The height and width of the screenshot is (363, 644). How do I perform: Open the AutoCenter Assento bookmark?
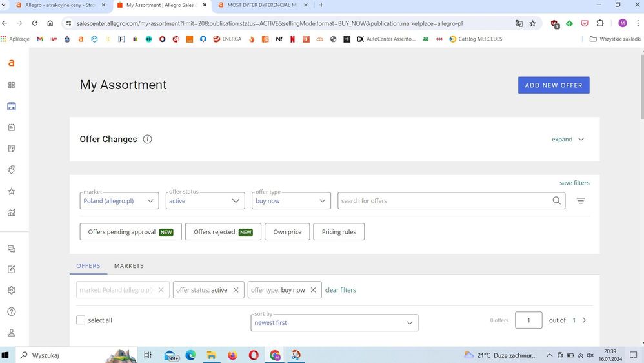pyautogui.click(x=386, y=39)
